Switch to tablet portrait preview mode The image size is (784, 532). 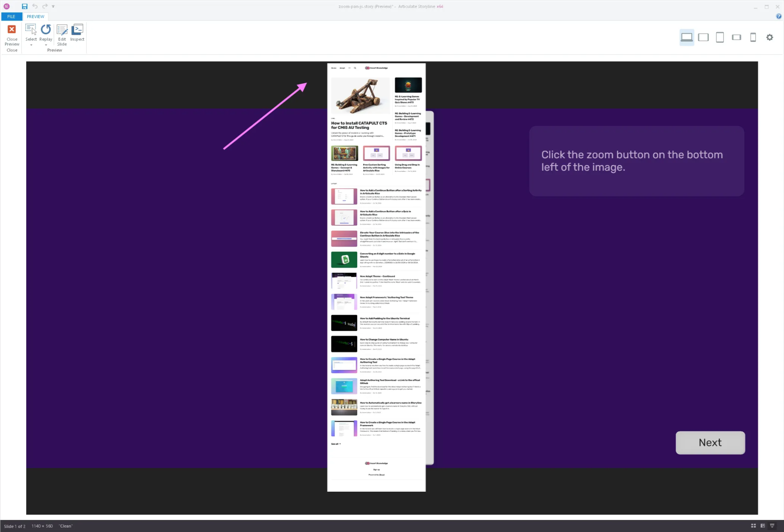tap(720, 37)
